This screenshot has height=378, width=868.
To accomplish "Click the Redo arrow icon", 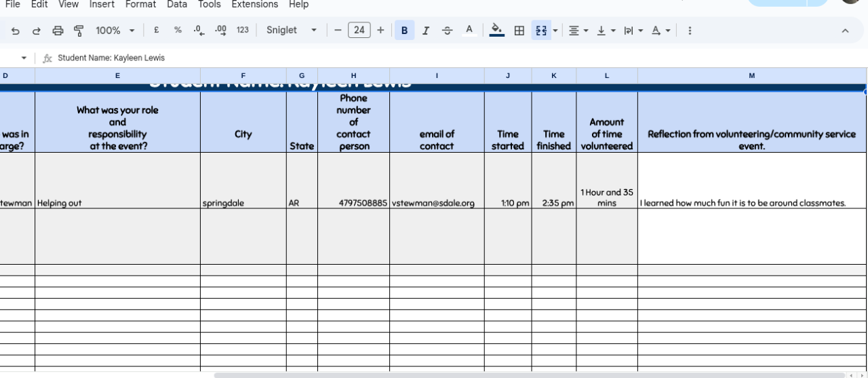I will click(37, 31).
